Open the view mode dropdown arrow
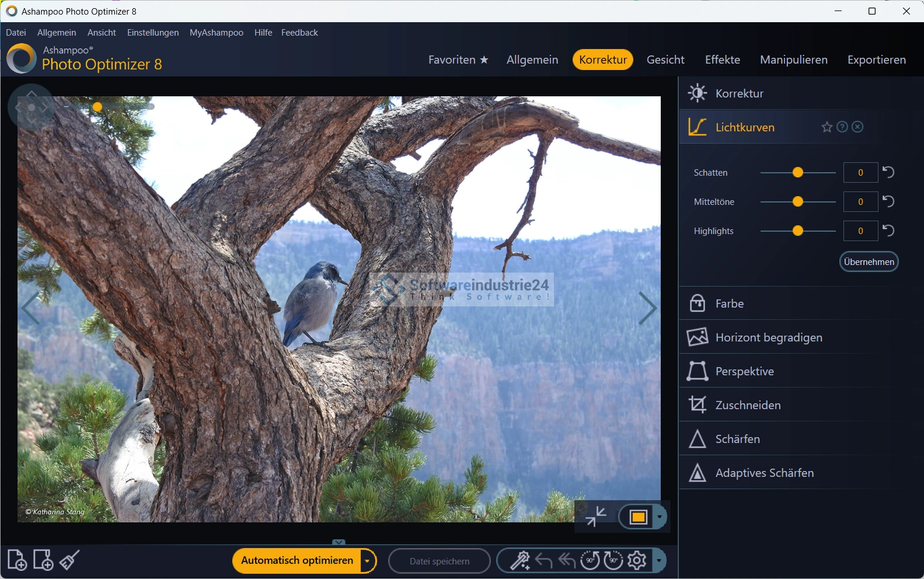 (660, 517)
